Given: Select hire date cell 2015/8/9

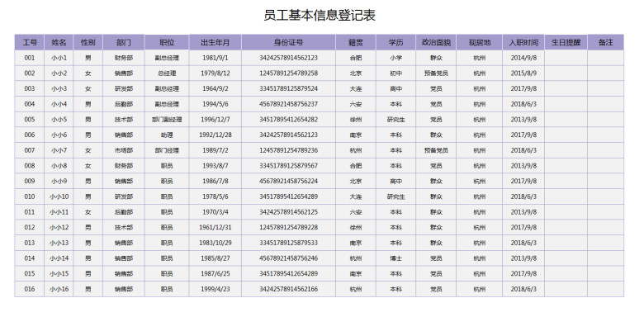Looking at the screenshot, I should pyautogui.click(x=523, y=73).
